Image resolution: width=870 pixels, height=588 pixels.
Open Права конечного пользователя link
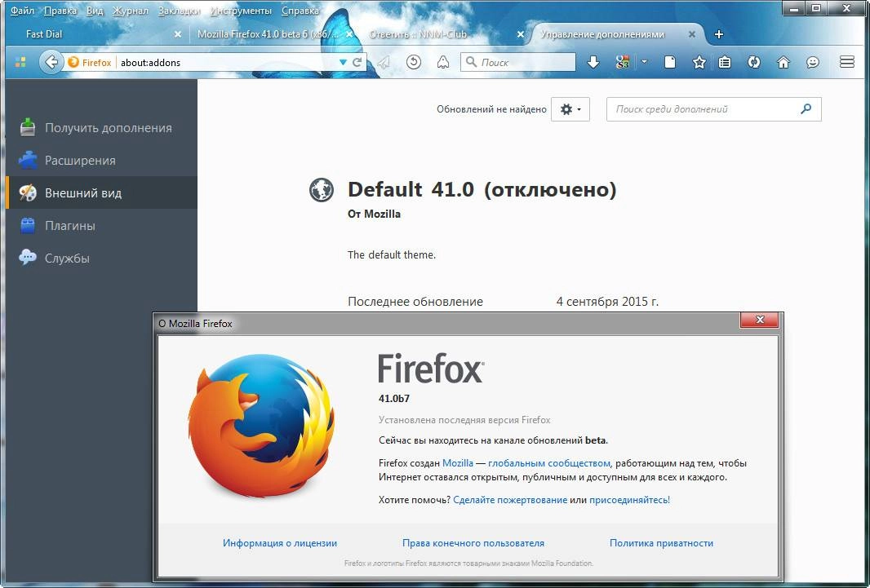tap(473, 543)
